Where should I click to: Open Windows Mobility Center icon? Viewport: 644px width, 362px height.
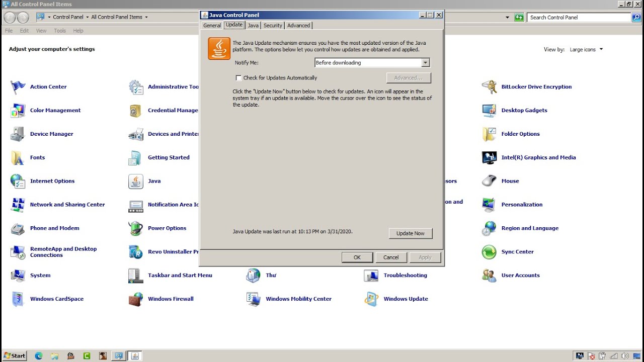pyautogui.click(x=254, y=299)
